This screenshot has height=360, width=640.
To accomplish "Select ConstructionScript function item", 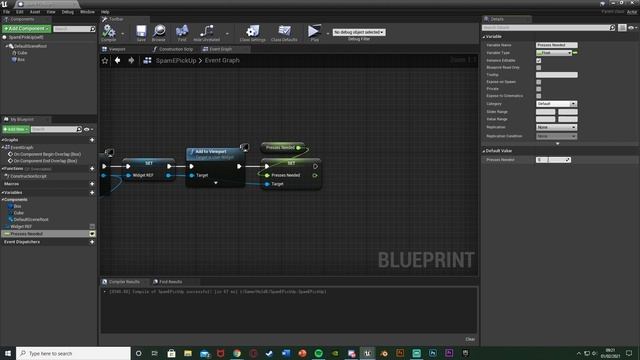I will (x=28, y=176).
